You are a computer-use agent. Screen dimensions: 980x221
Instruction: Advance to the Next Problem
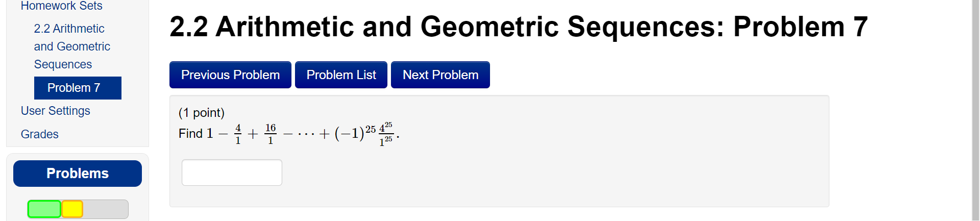click(x=440, y=75)
